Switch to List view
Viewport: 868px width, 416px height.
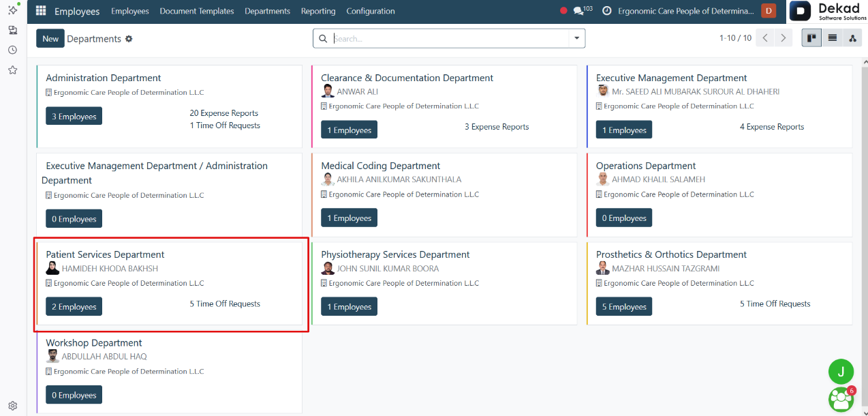(832, 38)
